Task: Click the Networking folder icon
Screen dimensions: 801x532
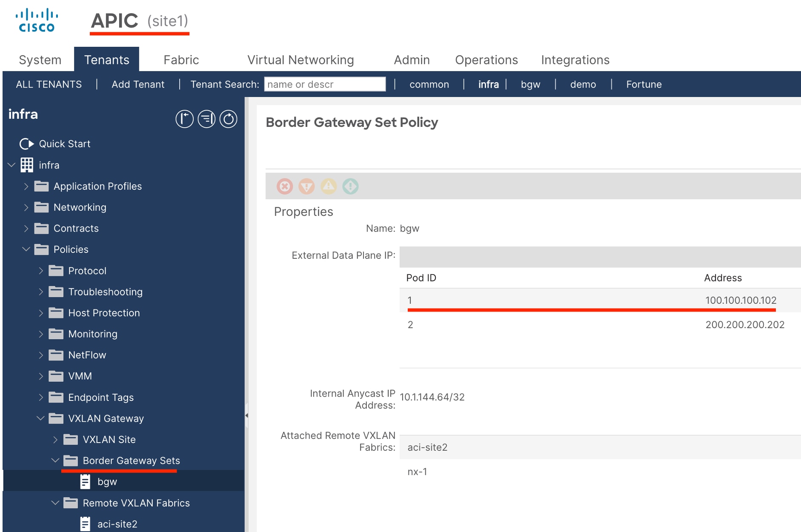Action: (41, 207)
